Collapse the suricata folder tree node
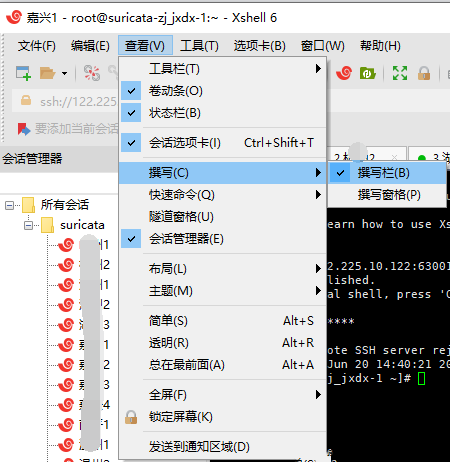450x462 pixels. (x=28, y=226)
